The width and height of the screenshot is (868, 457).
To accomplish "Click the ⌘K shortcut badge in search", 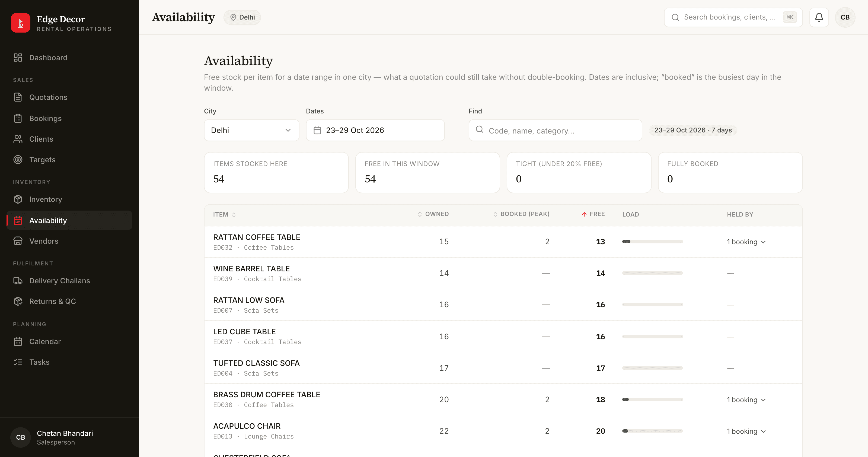I will 790,17.
